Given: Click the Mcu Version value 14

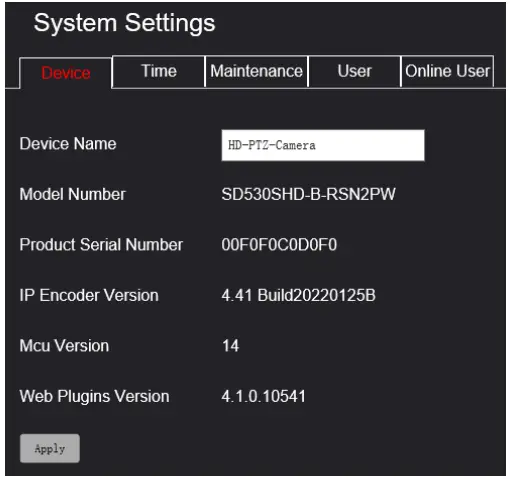Looking at the screenshot, I should (230, 346).
